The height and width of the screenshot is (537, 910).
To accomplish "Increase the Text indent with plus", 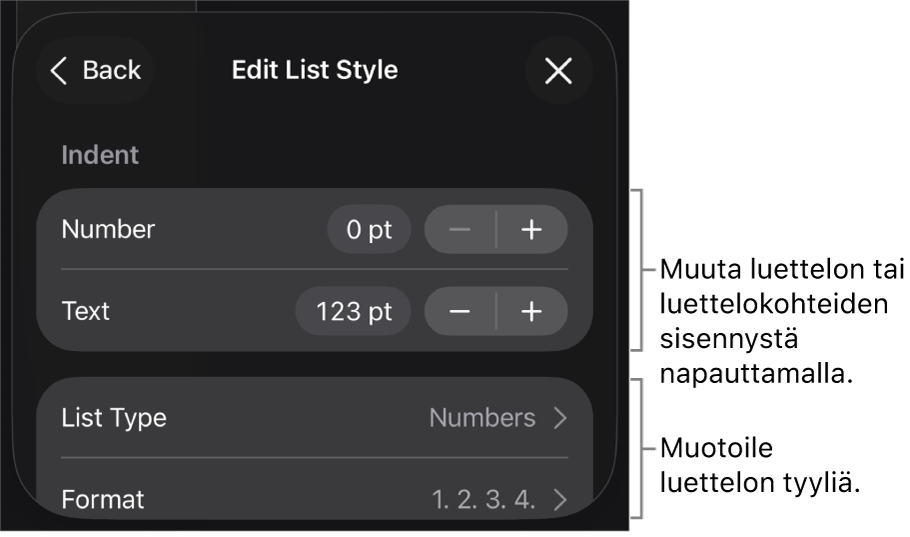I will click(532, 312).
